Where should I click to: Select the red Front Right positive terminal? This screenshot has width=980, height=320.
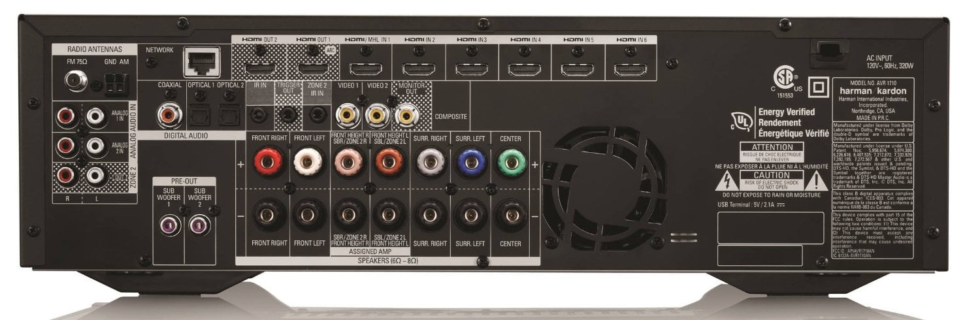269,161
